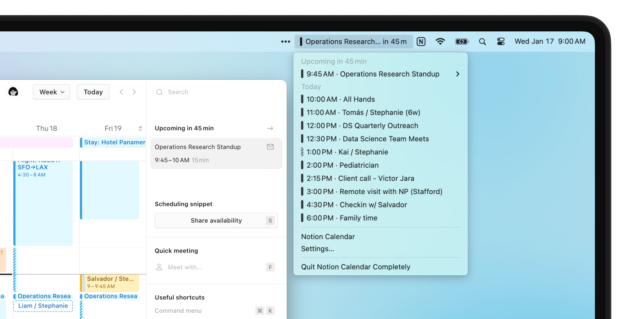Click the search magnifier icon in the search bar
Viewport: 644px width, 319px height.
[159, 92]
